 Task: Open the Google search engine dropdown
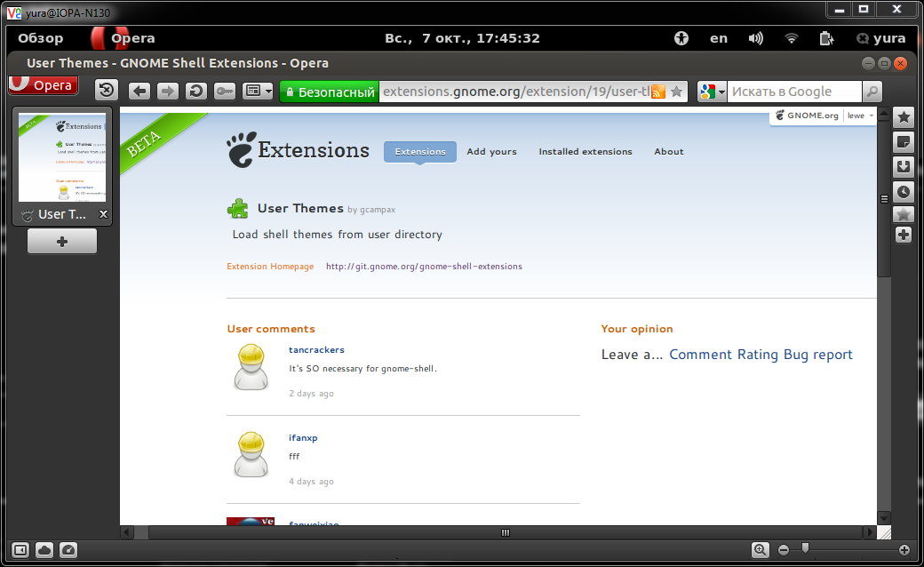coord(712,92)
